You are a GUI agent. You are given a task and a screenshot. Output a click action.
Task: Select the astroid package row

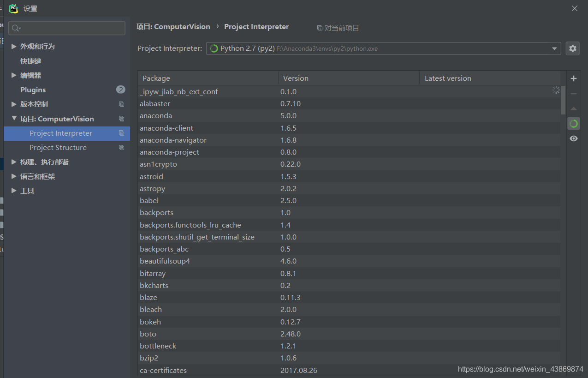coord(349,176)
